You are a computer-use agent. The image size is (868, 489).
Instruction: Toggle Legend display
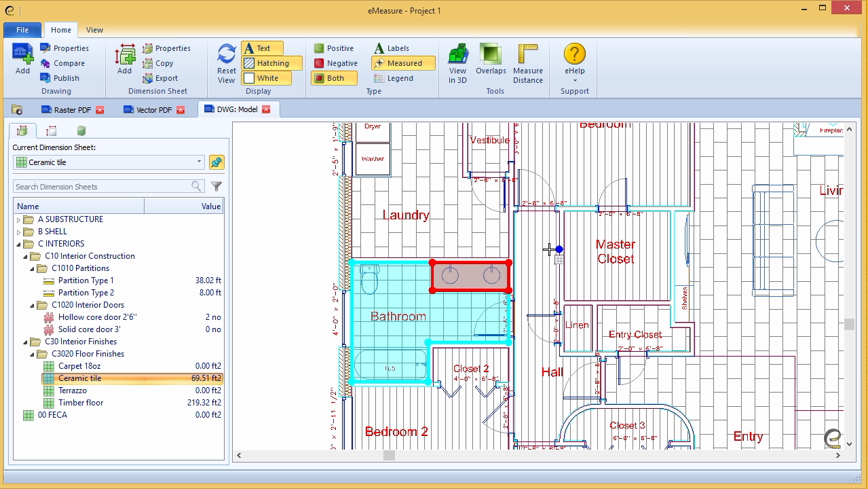click(x=393, y=78)
